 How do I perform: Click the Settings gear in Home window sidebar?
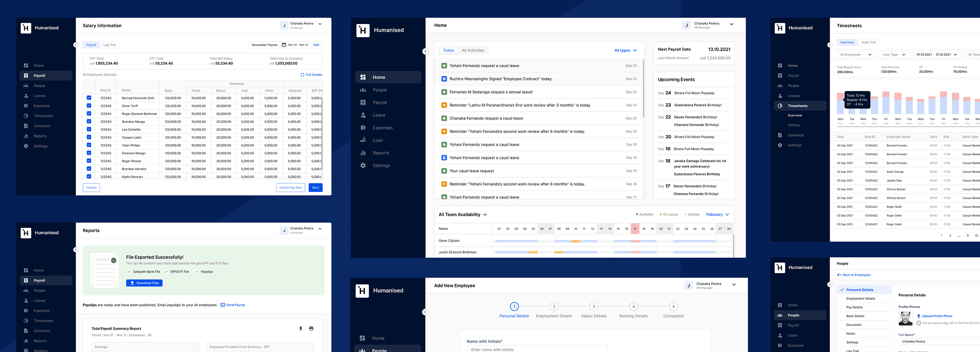(x=363, y=165)
